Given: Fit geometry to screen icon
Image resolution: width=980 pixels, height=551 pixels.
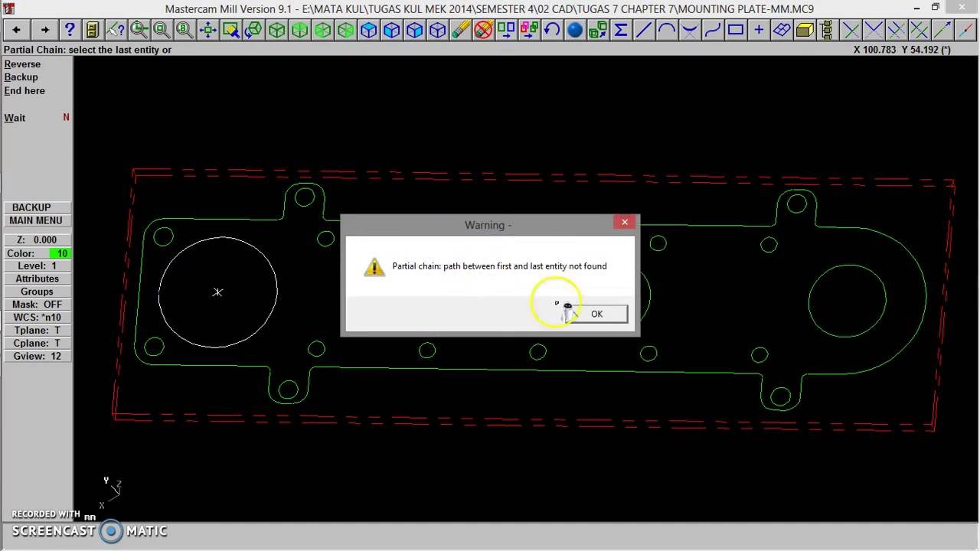Looking at the screenshot, I should click(207, 30).
